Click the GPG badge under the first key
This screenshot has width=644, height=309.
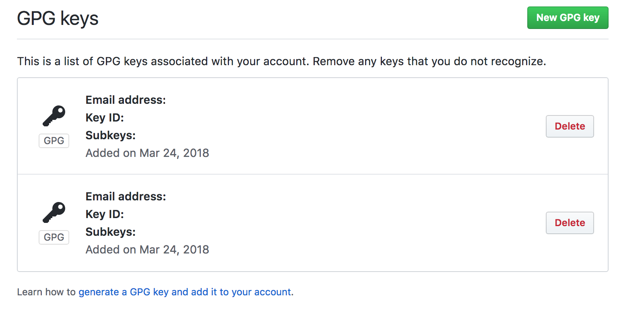tap(54, 141)
